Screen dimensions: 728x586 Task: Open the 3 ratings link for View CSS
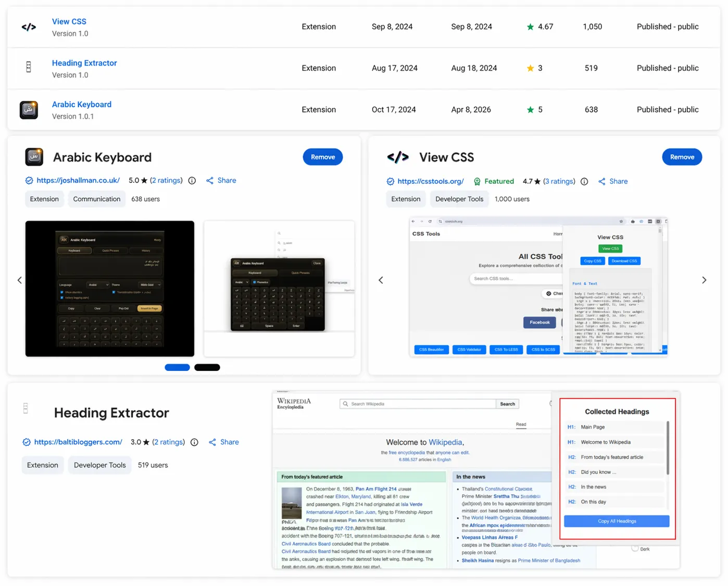(x=559, y=182)
